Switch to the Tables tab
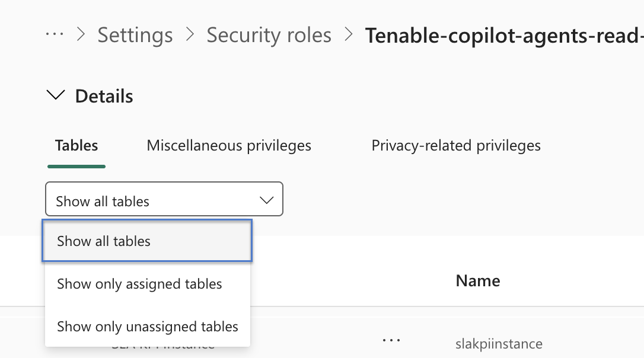Viewport: 644px width, 358px height. 76,145
